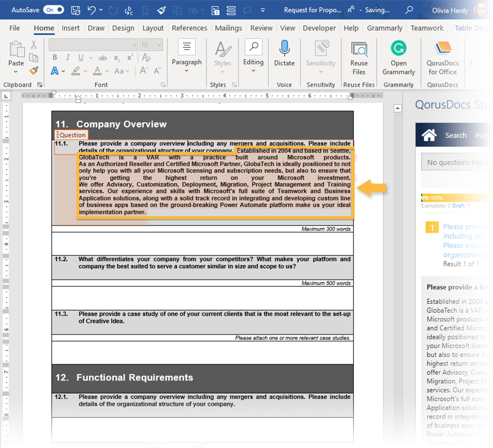Open the Styles pane dialog launcher
The image size is (493, 448).
click(234, 85)
